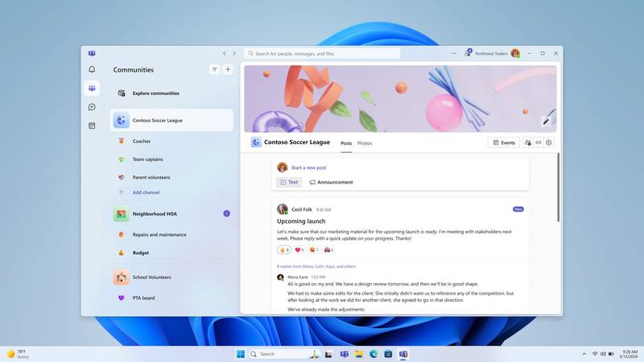The height and width of the screenshot is (362, 644).
Task: Open the Chat icon in the sidebar
Action: (92, 107)
